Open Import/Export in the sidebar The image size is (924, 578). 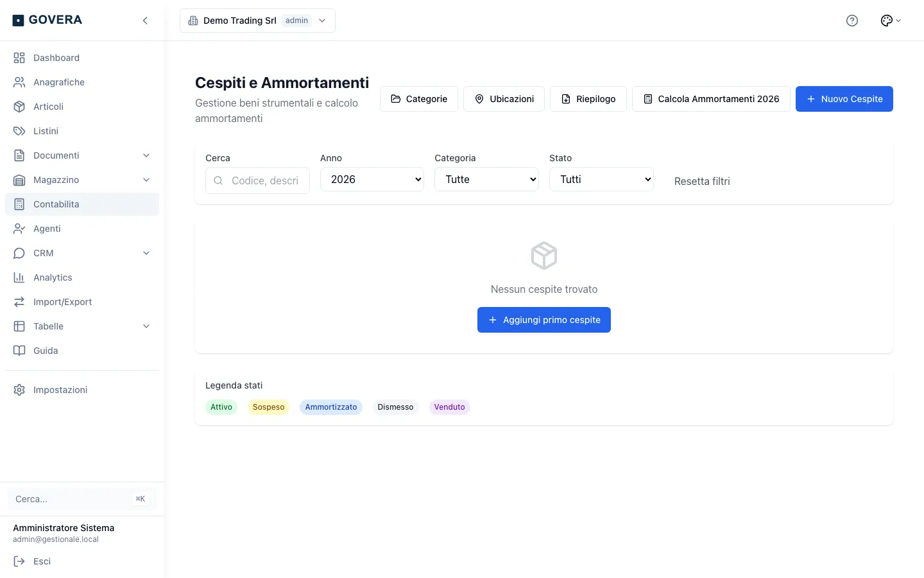point(82,302)
